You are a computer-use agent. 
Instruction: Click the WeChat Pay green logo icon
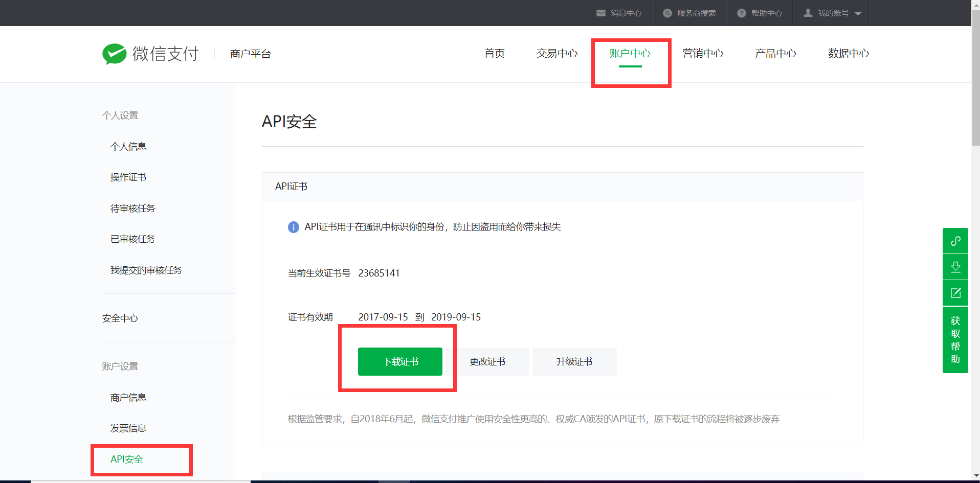click(x=114, y=54)
